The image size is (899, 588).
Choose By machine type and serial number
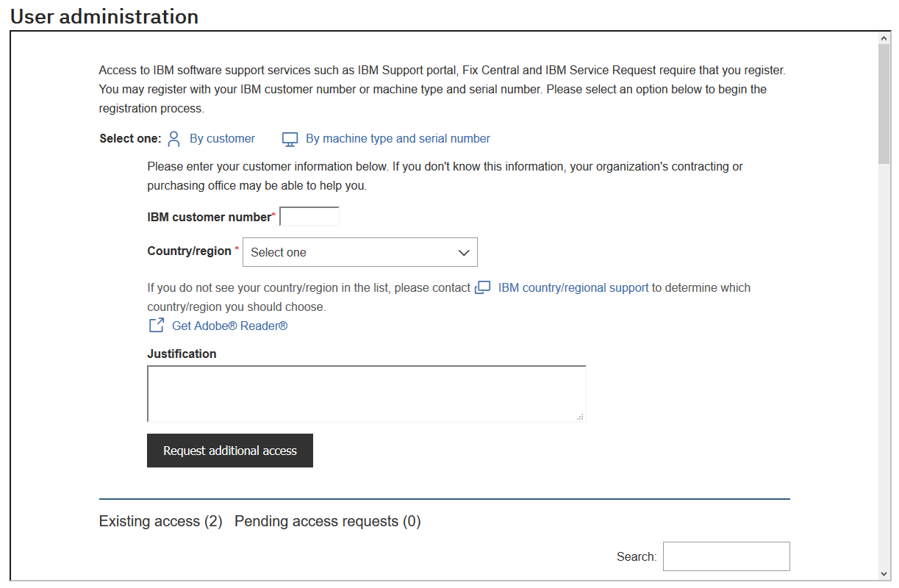tap(398, 138)
